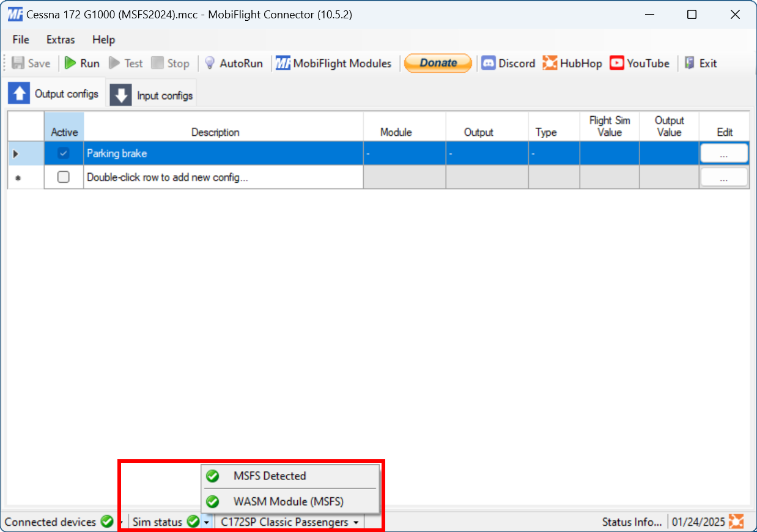757x532 pixels.
Task: Click the Donate button
Action: point(437,63)
